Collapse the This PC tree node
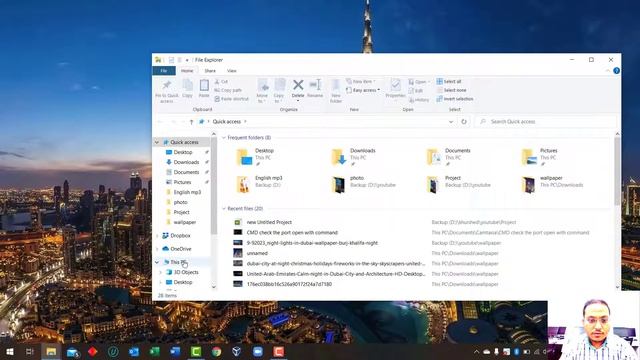Screen dimensions: 640x360 [x=157, y=262]
